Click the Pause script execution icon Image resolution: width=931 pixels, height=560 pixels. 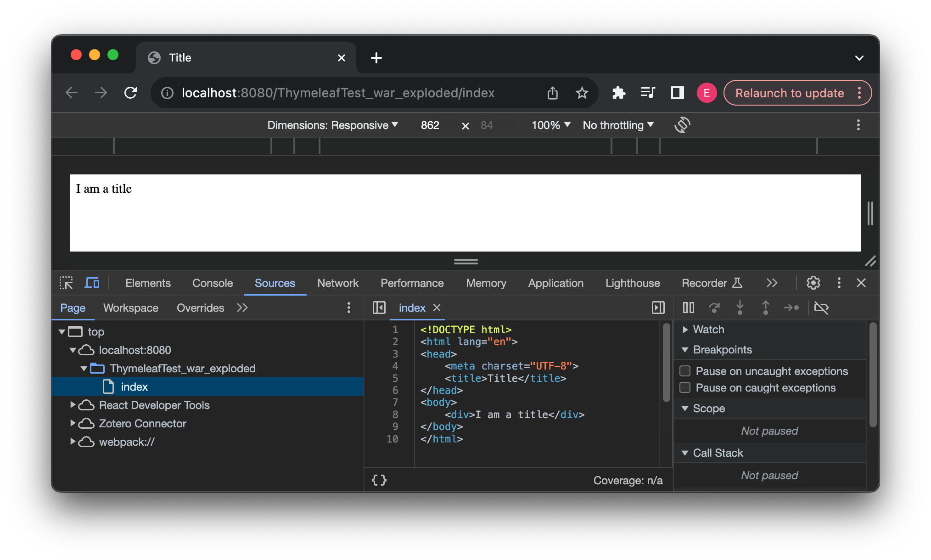(x=688, y=308)
